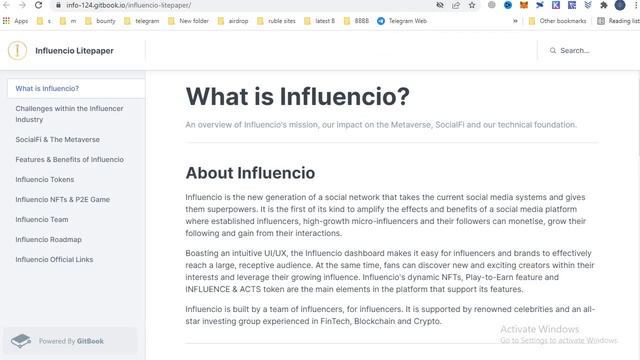The image size is (640, 360).
Task: Open the 'm' bookmark folder
Action: [x=68, y=21]
